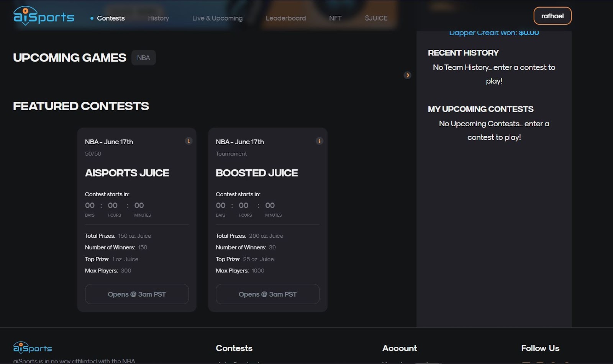613x364 pixels.
Task: Click the right arrow to browse upcoming games
Action: [x=407, y=75]
